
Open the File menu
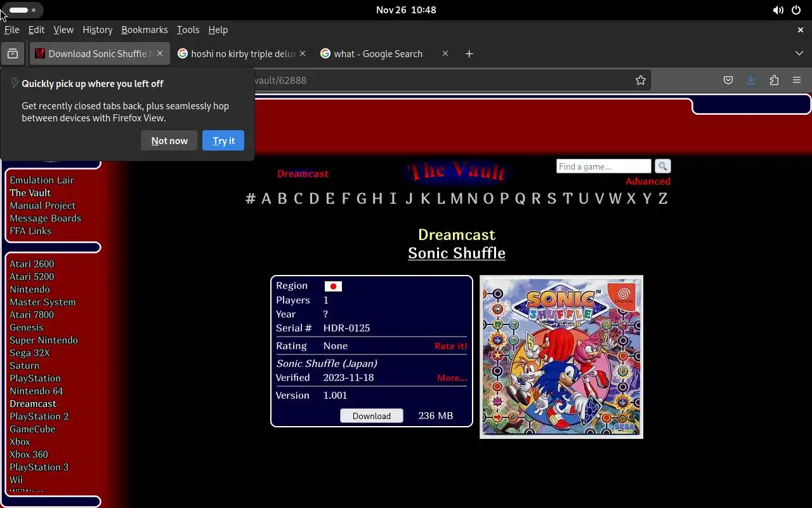11,30
